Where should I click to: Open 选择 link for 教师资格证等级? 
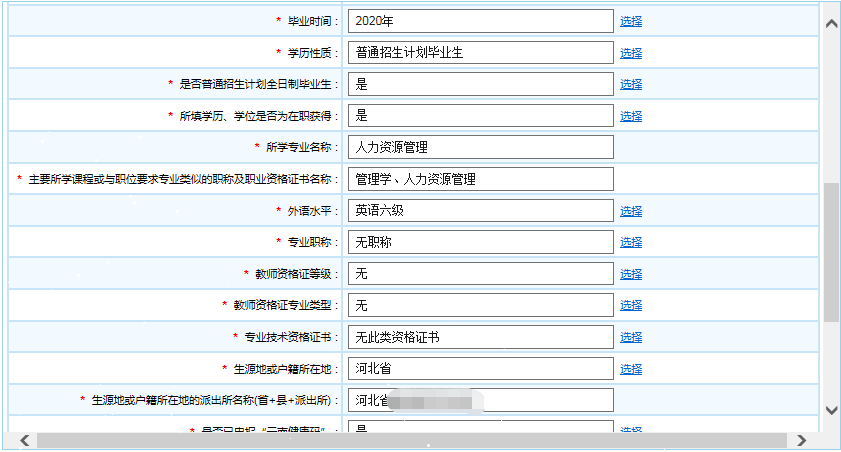point(631,274)
